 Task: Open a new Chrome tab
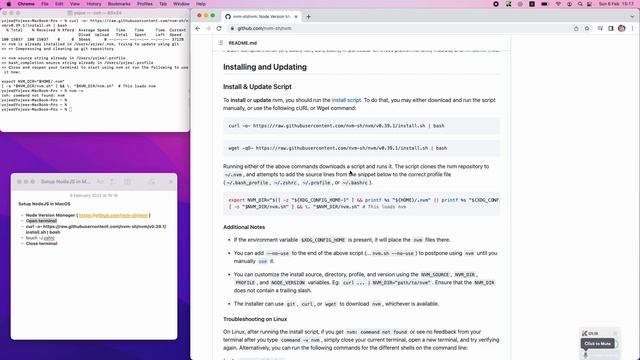(x=309, y=17)
